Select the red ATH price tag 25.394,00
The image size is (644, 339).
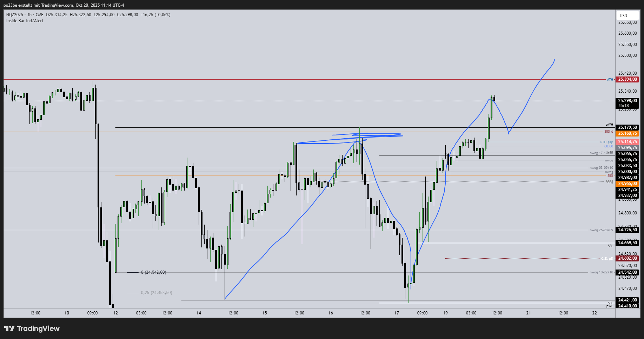point(628,79)
